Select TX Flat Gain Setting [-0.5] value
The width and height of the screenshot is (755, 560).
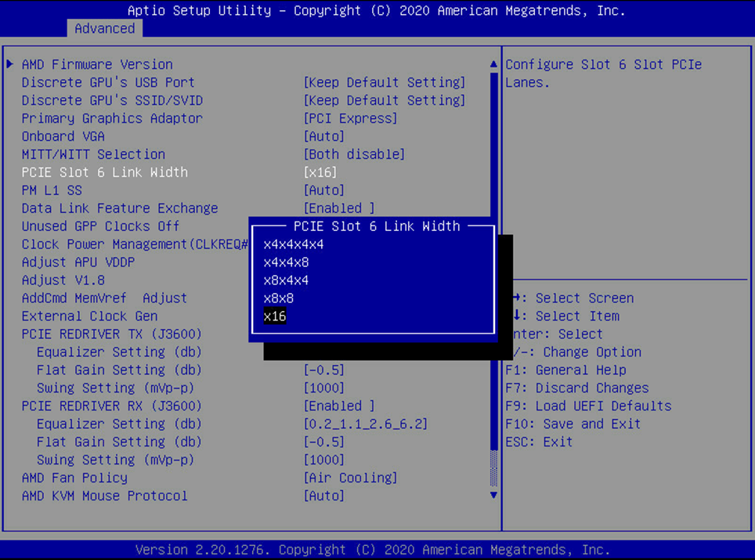pyautogui.click(x=324, y=370)
